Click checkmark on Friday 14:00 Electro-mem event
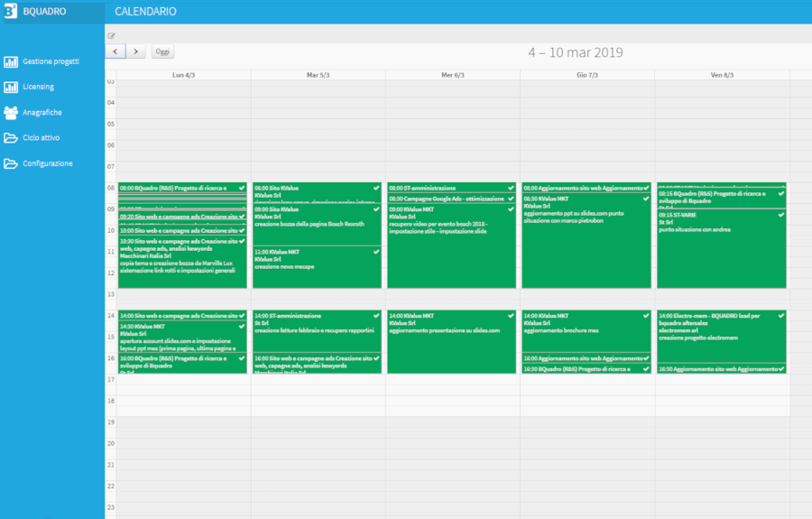The width and height of the screenshot is (812, 519). point(781,315)
